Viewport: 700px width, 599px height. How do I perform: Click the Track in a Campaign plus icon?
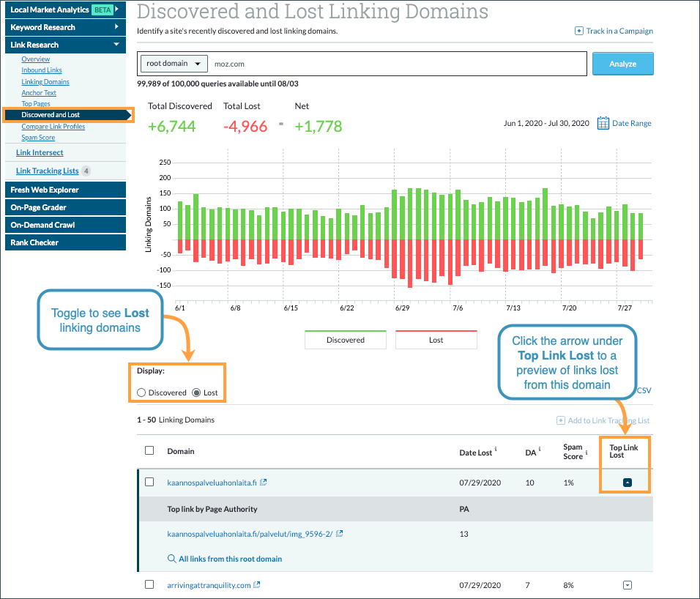pyautogui.click(x=578, y=31)
